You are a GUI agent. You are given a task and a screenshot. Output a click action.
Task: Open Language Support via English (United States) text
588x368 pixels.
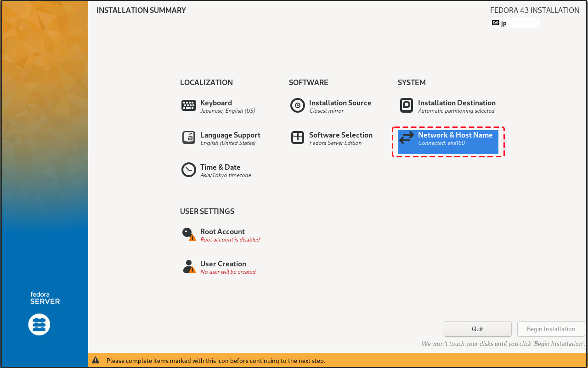click(228, 143)
